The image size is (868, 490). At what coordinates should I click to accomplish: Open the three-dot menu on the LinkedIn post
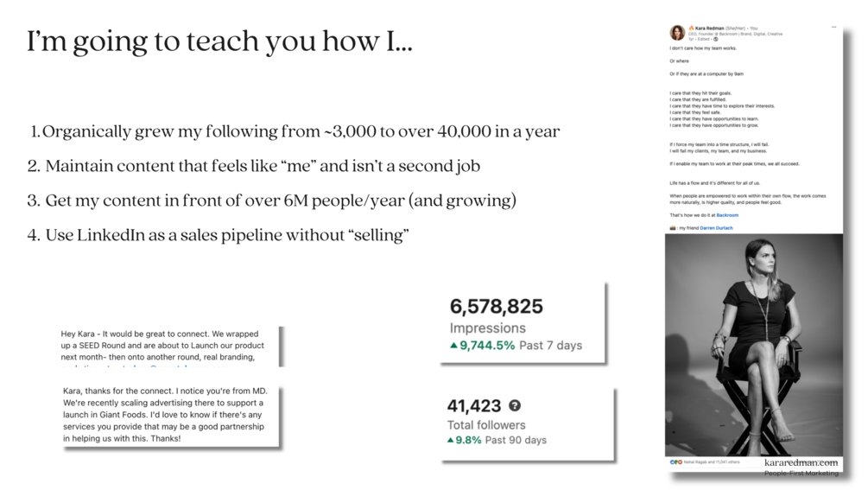(833, 27)
